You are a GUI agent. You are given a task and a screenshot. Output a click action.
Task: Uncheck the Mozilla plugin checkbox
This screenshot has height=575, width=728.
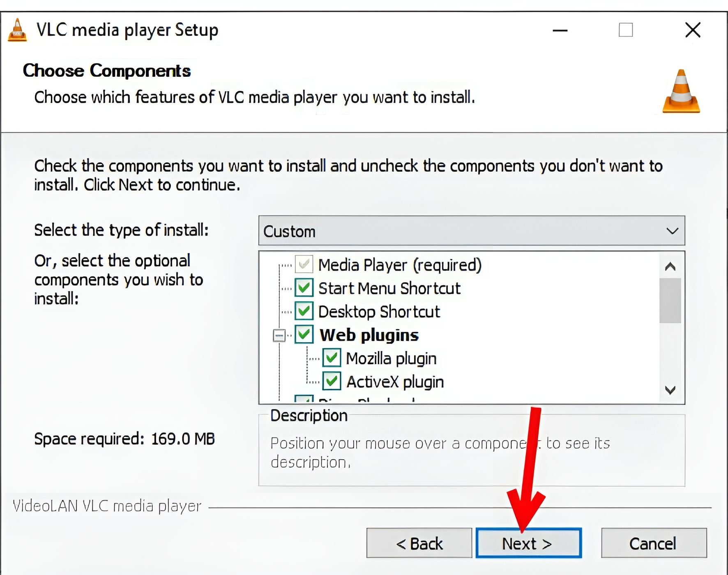point(332,358)
